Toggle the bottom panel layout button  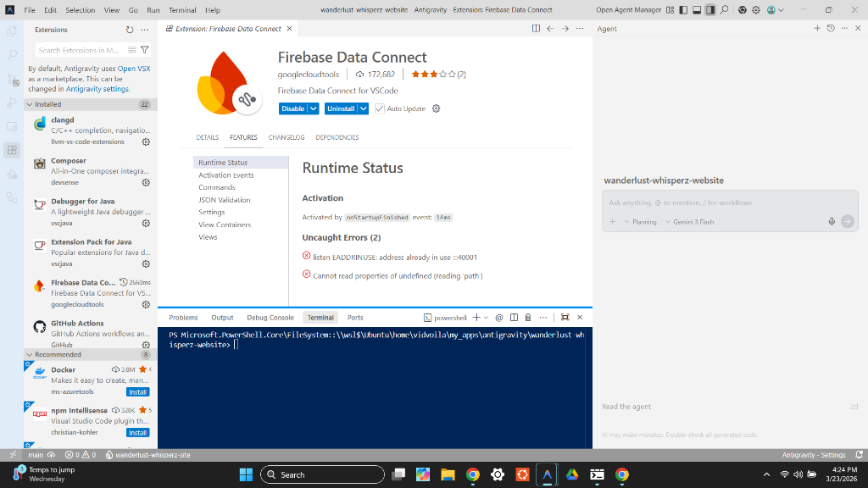point(697,10)
